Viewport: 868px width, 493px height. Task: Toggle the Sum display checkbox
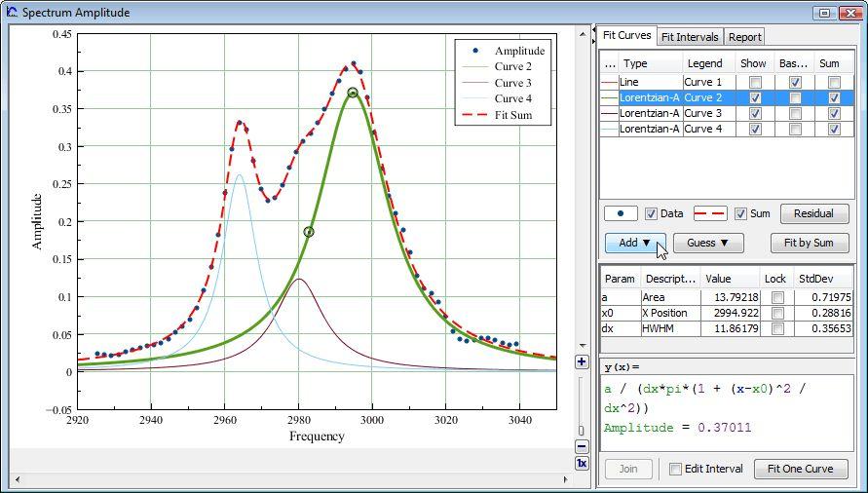click(740, 213)
